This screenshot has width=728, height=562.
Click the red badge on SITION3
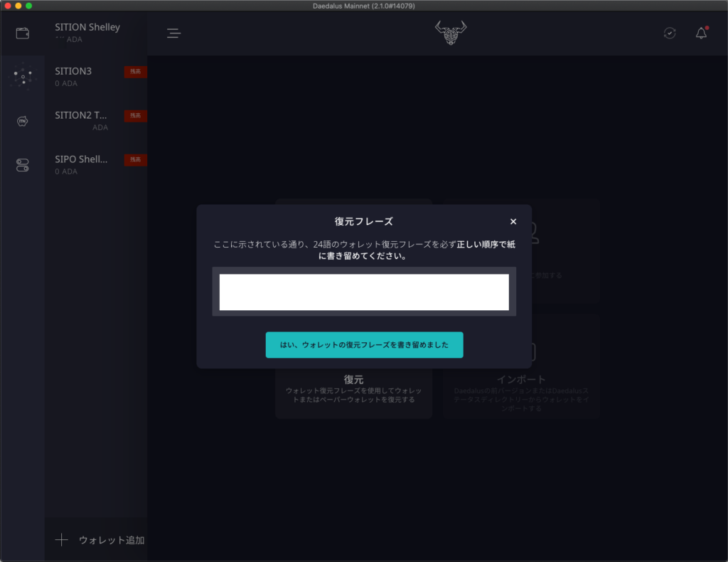click(x=135, y=72)
